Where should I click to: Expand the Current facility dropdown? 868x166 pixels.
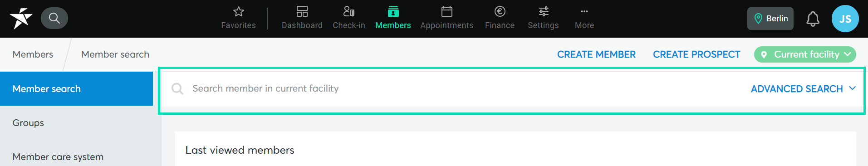tap(805, 54)
